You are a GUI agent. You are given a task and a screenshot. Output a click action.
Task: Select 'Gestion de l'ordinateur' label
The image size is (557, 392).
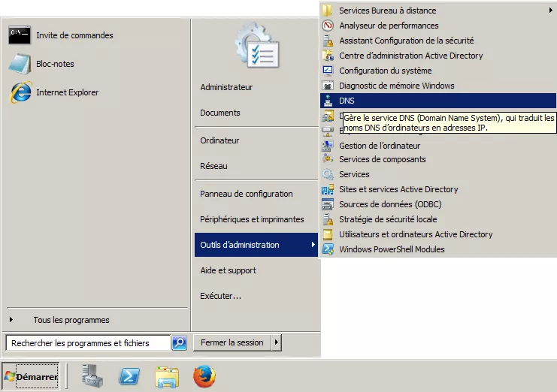tap(380, 146)
